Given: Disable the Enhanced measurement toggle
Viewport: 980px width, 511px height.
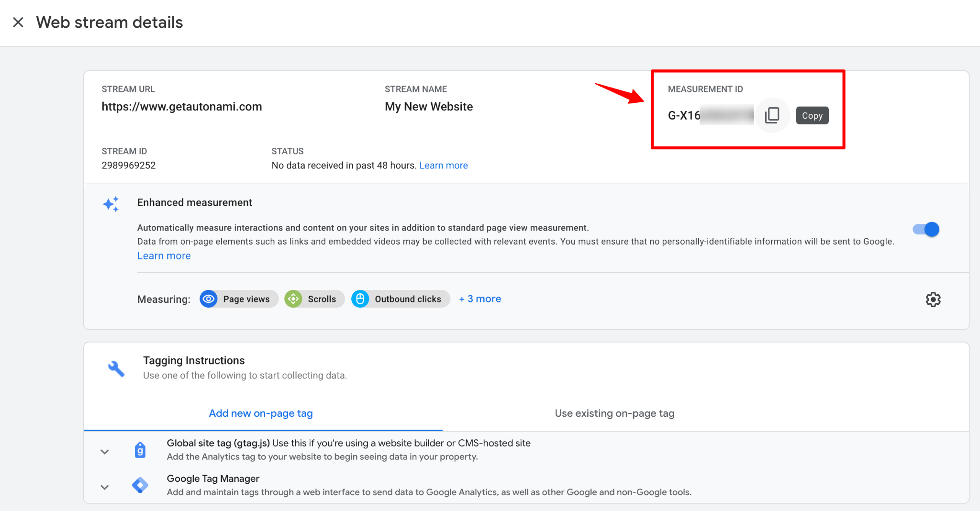Looking at the screenshot, I should coord(925,229).
